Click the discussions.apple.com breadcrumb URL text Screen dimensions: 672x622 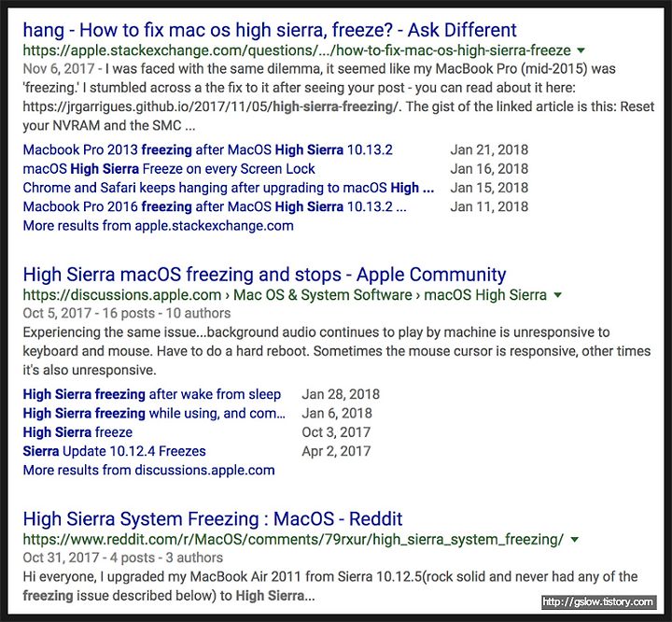tap(285, 295)
